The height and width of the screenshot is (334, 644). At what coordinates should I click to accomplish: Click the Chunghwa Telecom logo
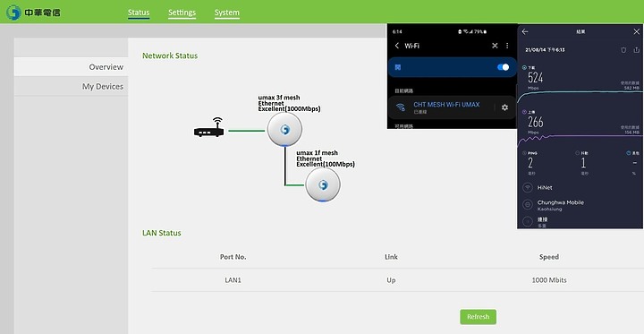[x=33, y=13]
